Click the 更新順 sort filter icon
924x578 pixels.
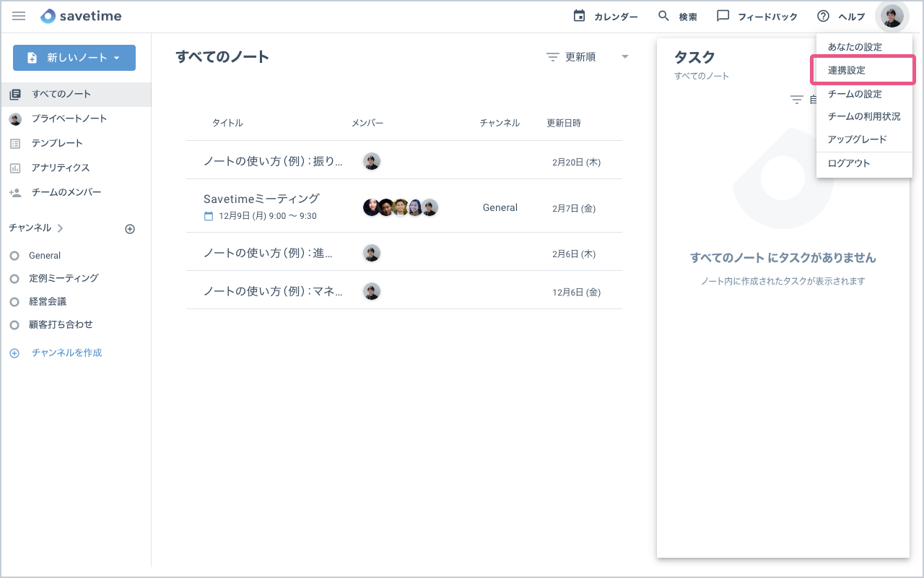pos(553,57)
